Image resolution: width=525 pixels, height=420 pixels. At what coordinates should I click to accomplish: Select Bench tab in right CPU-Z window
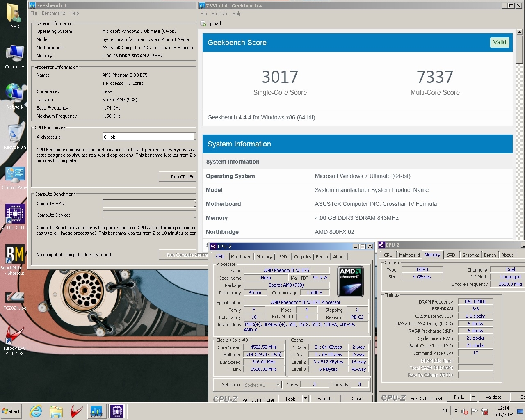click(x=490, y=255)
